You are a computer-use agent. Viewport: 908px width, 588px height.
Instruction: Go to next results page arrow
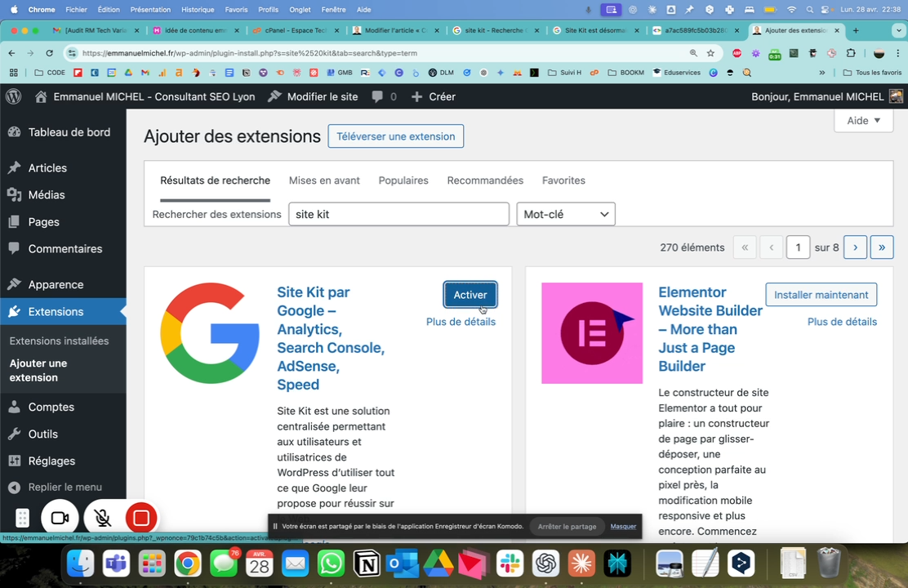point(855,247)
